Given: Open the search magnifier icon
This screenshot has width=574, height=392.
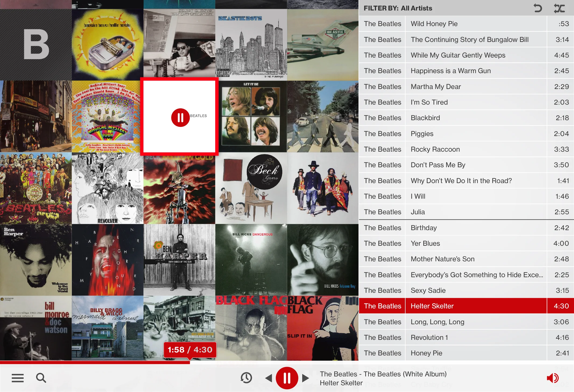Looking at the screenshot, I should pyautogui.click(x=41, y=378).
